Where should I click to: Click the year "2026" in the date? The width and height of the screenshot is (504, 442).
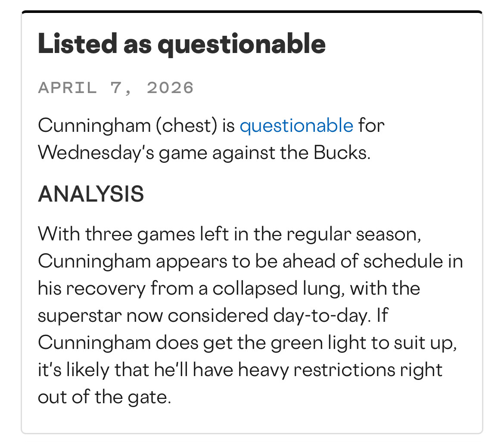(x=170, y=88)
